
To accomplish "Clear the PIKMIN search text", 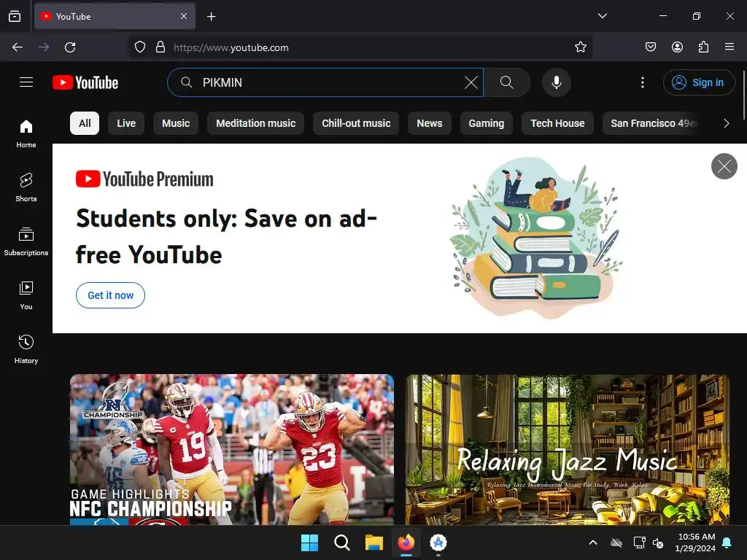I will tap(471, 82).
